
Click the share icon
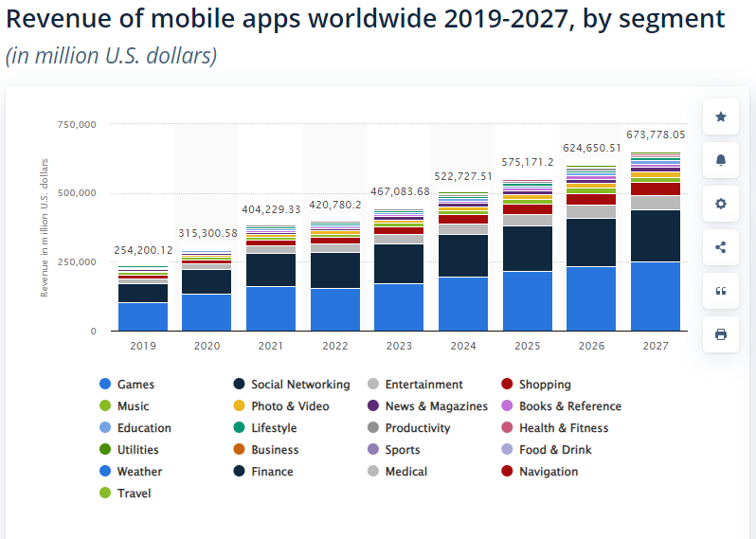pos(720,247)
